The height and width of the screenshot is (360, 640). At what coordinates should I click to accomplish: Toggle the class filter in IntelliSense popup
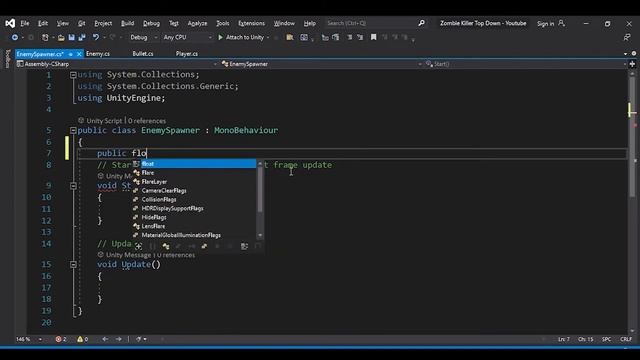click(x=166, y=246)
